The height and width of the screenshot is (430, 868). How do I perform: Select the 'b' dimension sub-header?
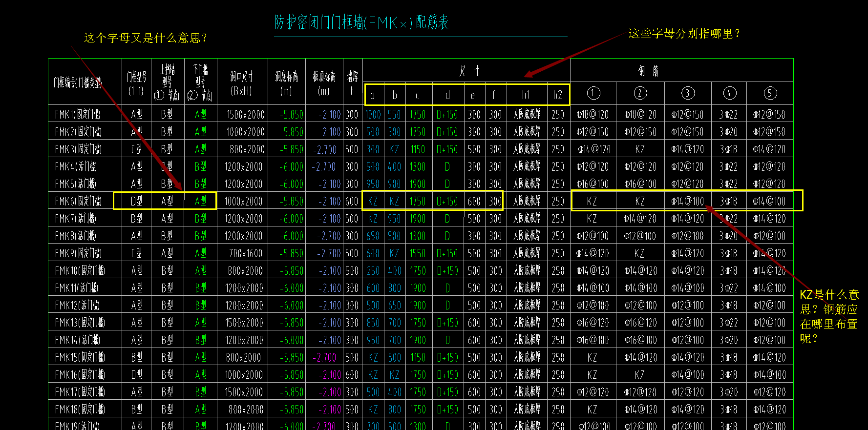click(395, 95)
